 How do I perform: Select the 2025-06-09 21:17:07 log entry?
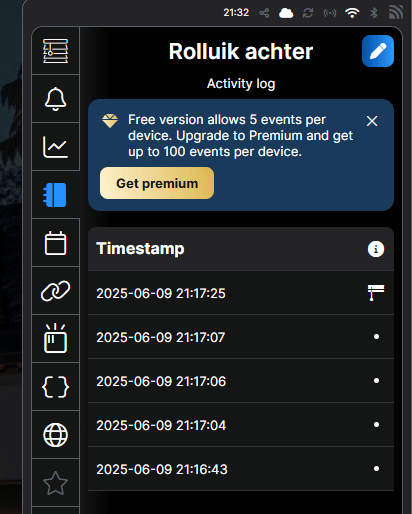[241, 337]
